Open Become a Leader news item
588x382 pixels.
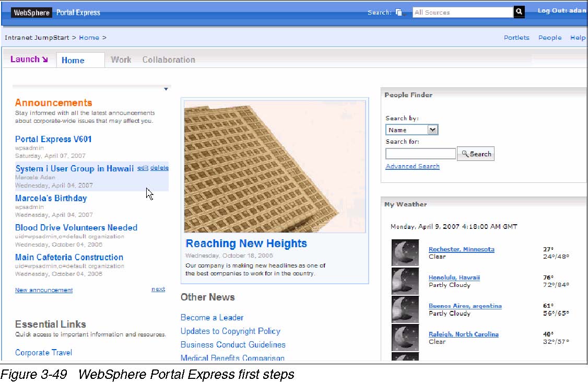[x=212, y=317]
